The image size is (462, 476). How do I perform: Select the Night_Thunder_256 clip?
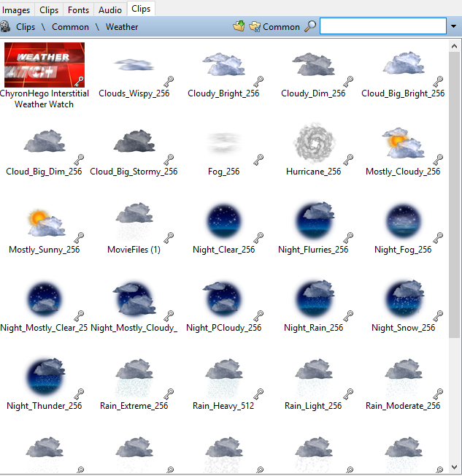44,377
